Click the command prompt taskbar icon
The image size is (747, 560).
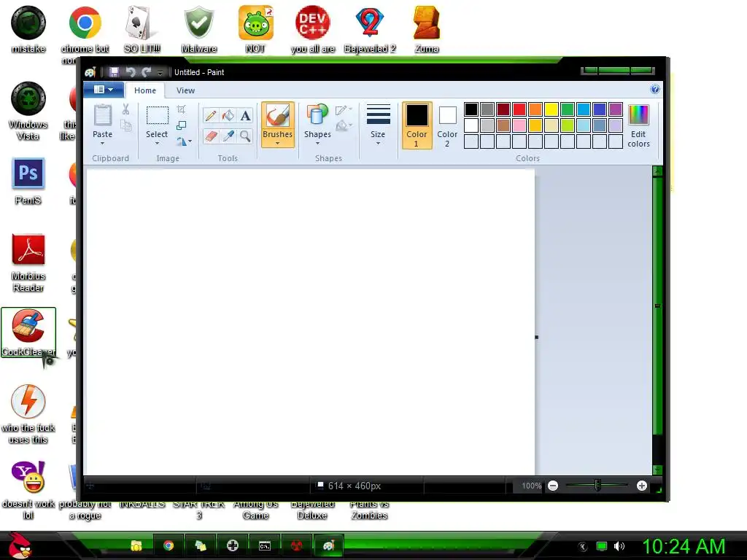pos(264,545)
